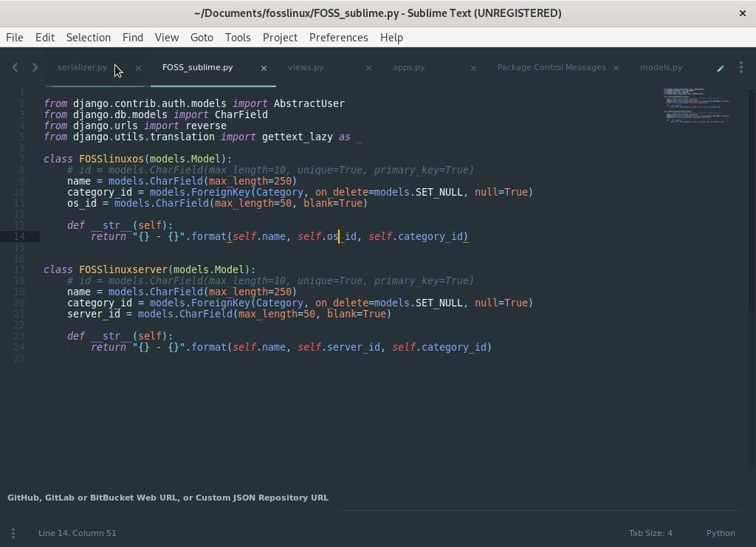Close the serializer.py tab

point(138,68)
